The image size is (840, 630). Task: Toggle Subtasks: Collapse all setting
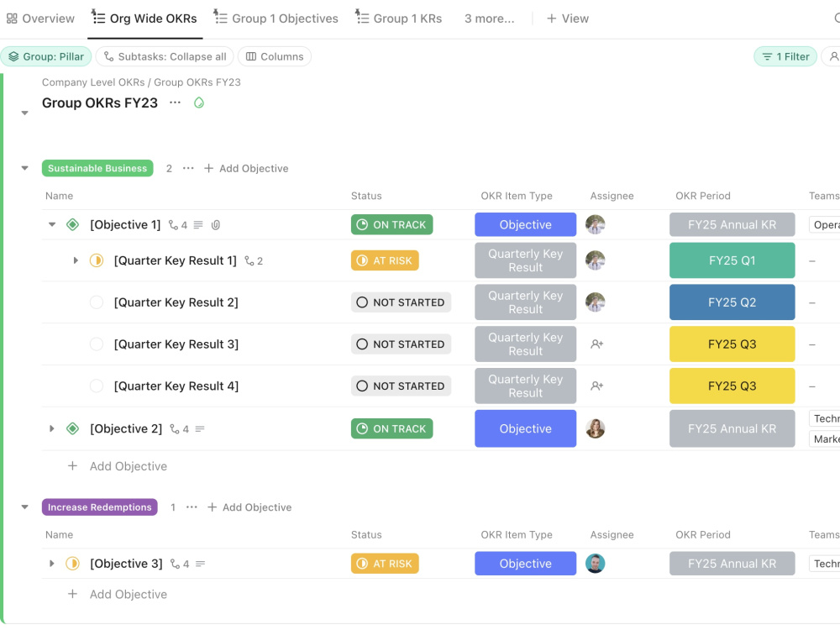(x=165, y=57)
